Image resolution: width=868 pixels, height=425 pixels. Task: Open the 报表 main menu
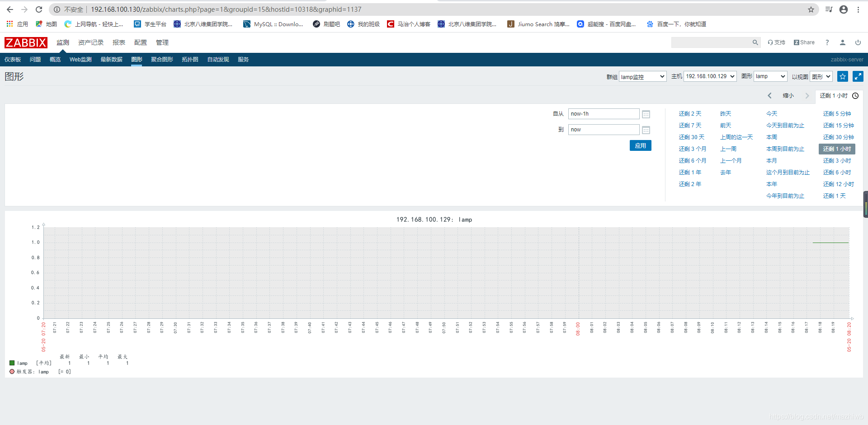(x=119, y=42)
